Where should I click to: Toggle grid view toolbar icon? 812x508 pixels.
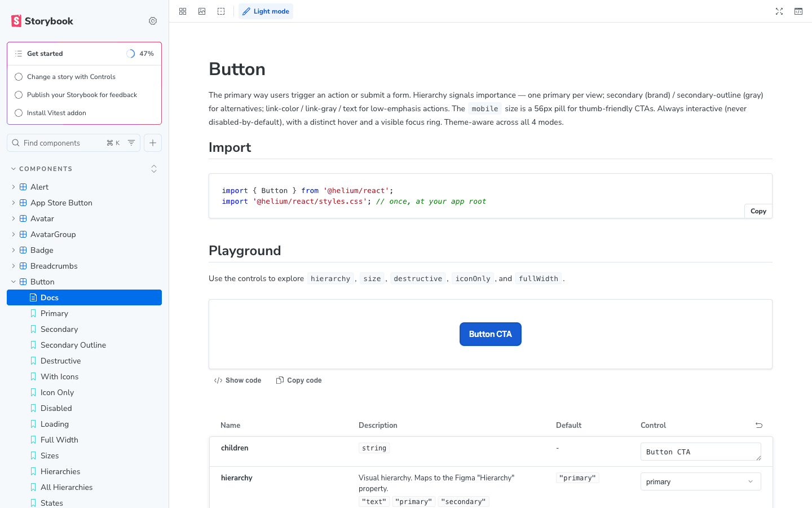(x=183, y=11)
